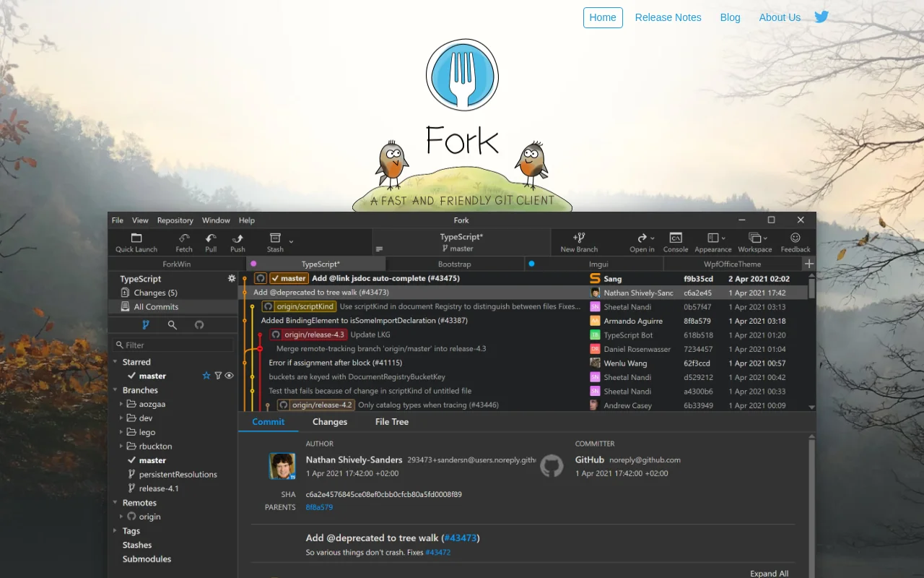Select the branches view icon in sidebar
The width and height of the screenshot is (924, 578).
click(x=146, y=325)
